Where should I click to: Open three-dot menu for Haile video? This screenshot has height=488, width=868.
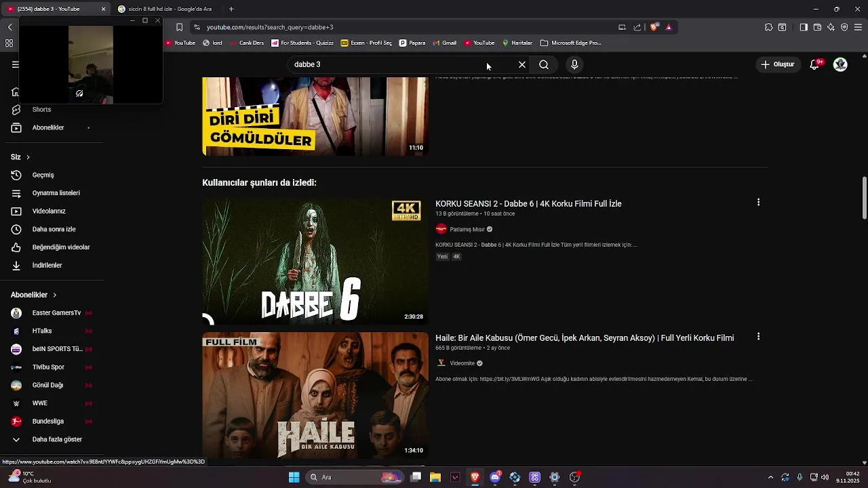758,336
